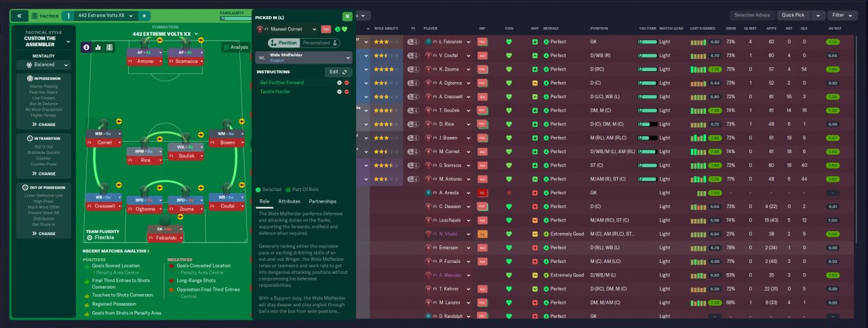Switch to Personalised instructions toggle

pyautogui.click(x=317, y=43)
